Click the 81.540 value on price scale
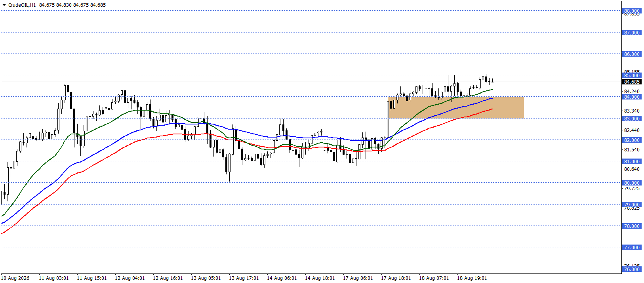Viewport: 644px width, 283px height. 632,149
